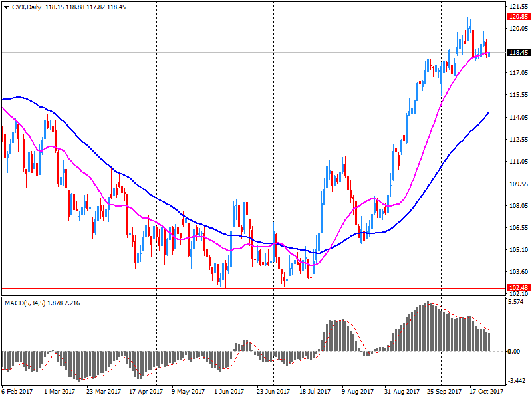532x399 pixels.
Task: Click the 9 Aug 2017 date label
Action: (x=358, y=392)
